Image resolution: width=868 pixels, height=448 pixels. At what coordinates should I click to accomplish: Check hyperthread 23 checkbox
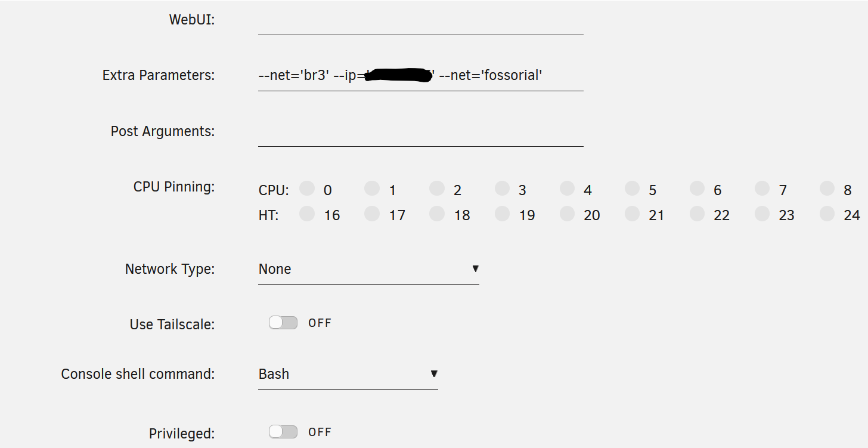(x=762, y=214)
